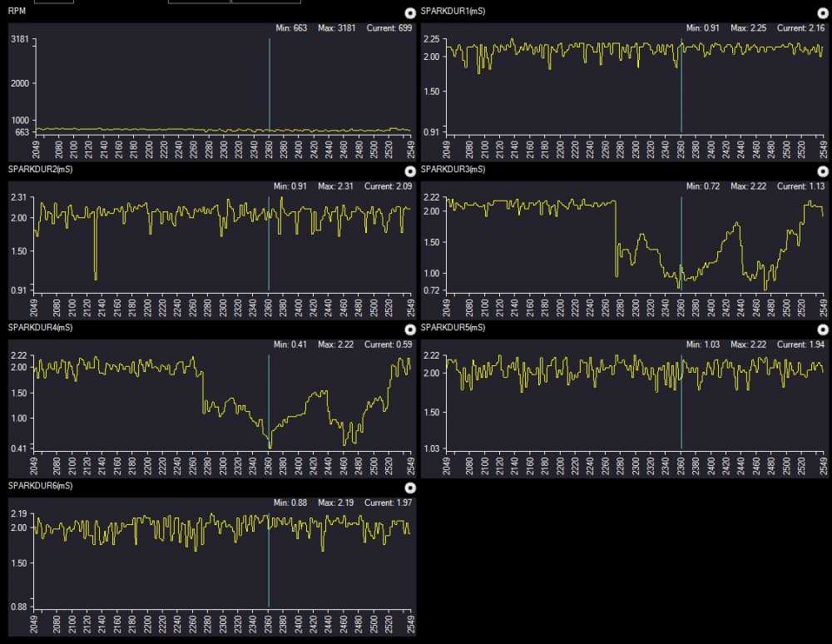Click the 3181 y-axis label on RPM graph
This screenshot has width=832, height=644.
click(21, 39)
